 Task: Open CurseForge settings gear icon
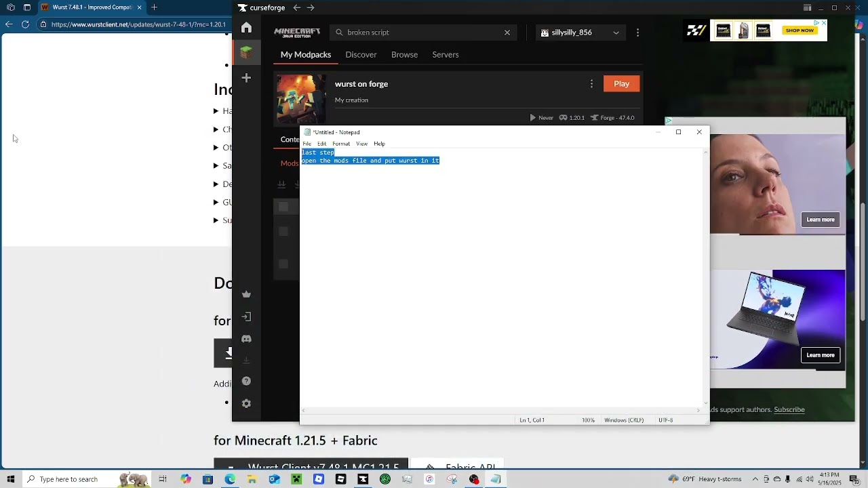pos(246,403)
